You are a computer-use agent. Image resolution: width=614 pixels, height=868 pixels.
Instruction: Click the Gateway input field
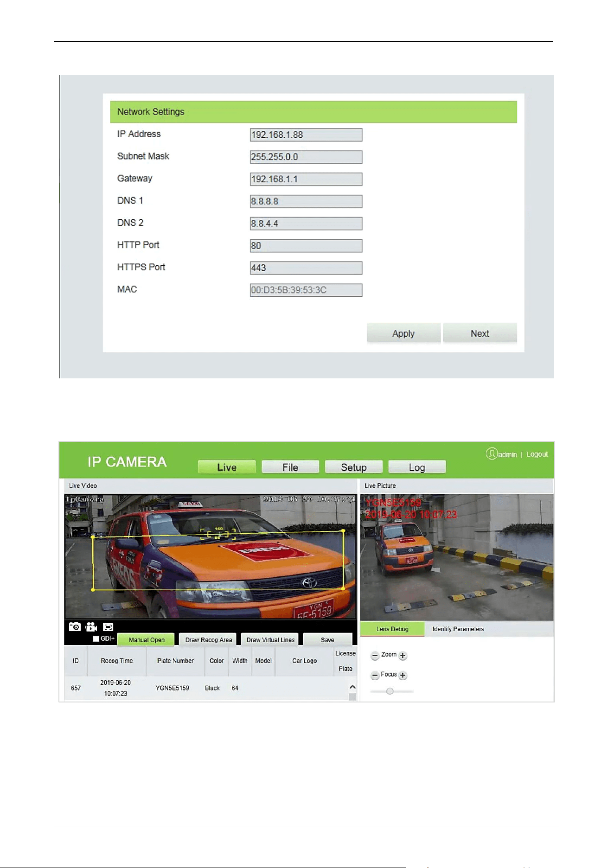(306, 179)
